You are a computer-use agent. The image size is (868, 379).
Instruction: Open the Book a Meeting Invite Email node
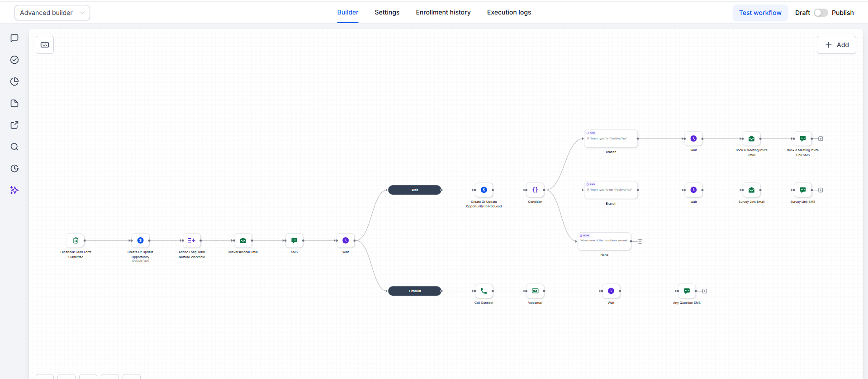pyautogui.click(x=751, y=139)
